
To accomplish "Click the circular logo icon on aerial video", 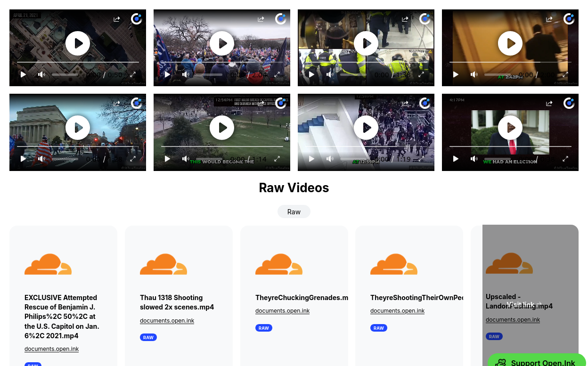I will click(x=137, y=19).
